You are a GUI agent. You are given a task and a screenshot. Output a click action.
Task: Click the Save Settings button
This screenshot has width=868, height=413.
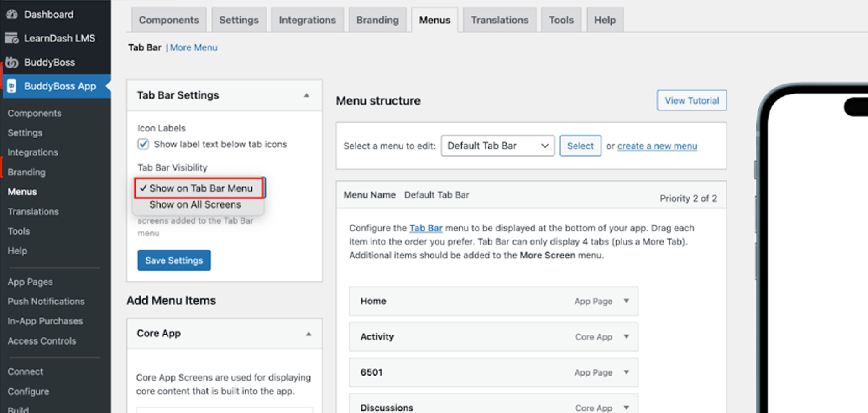[x=174, y=260]
